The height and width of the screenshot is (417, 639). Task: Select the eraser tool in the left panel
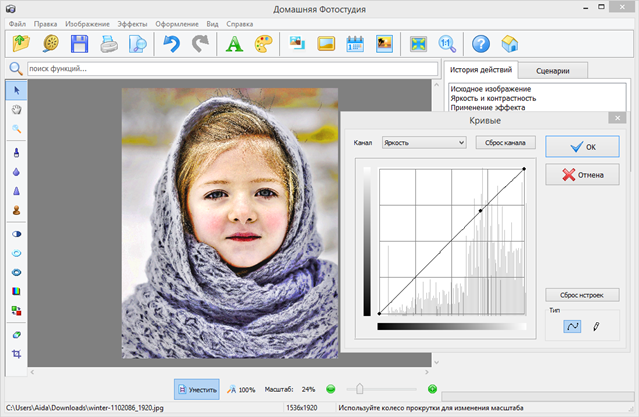coord(16,335)
